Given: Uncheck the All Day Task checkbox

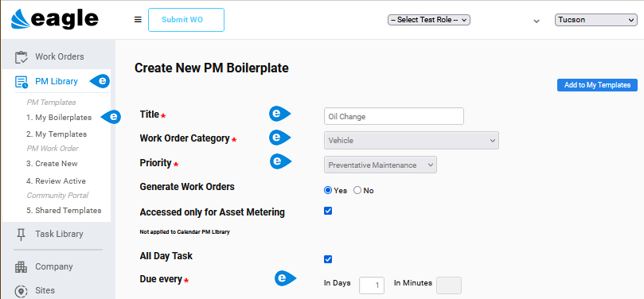Looking at the screenshot, I should [328, 259].
